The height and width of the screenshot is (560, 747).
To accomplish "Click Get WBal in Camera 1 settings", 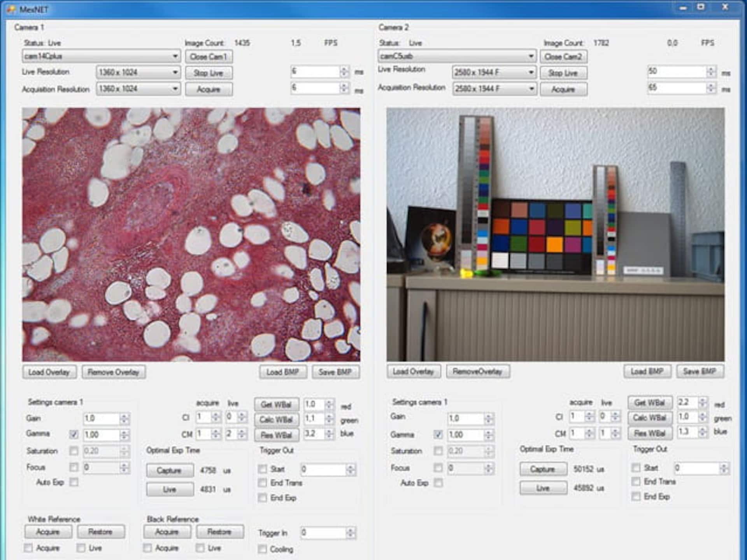I will (x=277, y=404).
